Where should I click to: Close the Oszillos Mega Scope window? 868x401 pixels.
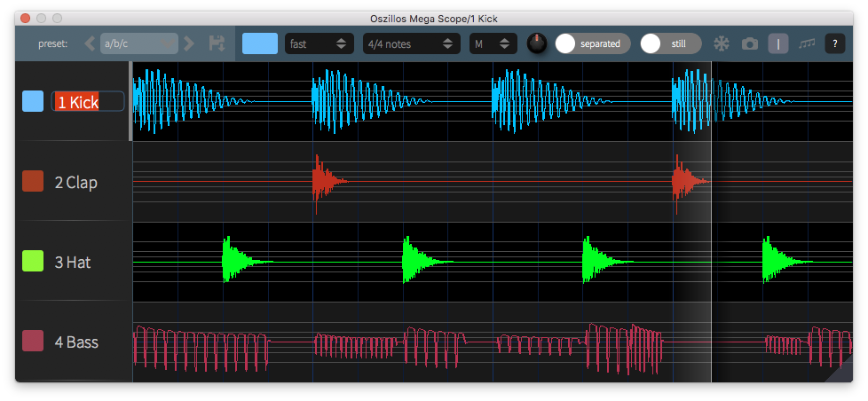(x=25, y=19)
